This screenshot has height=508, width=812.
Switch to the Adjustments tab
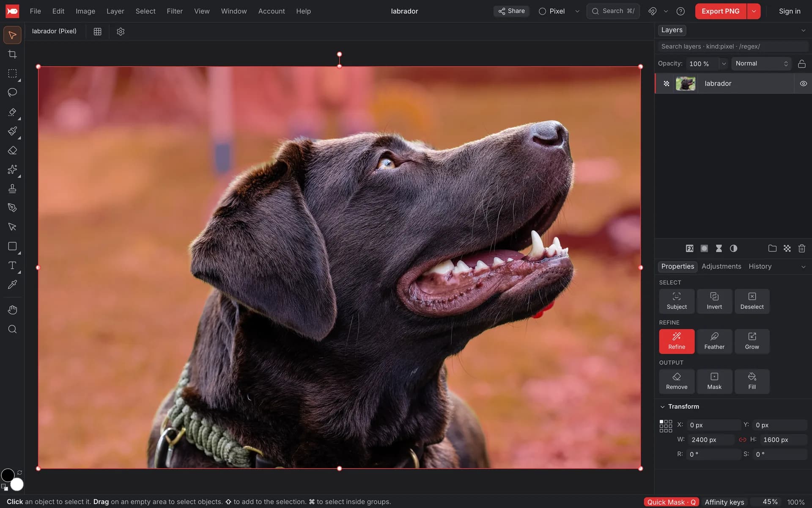pos(721,266)
